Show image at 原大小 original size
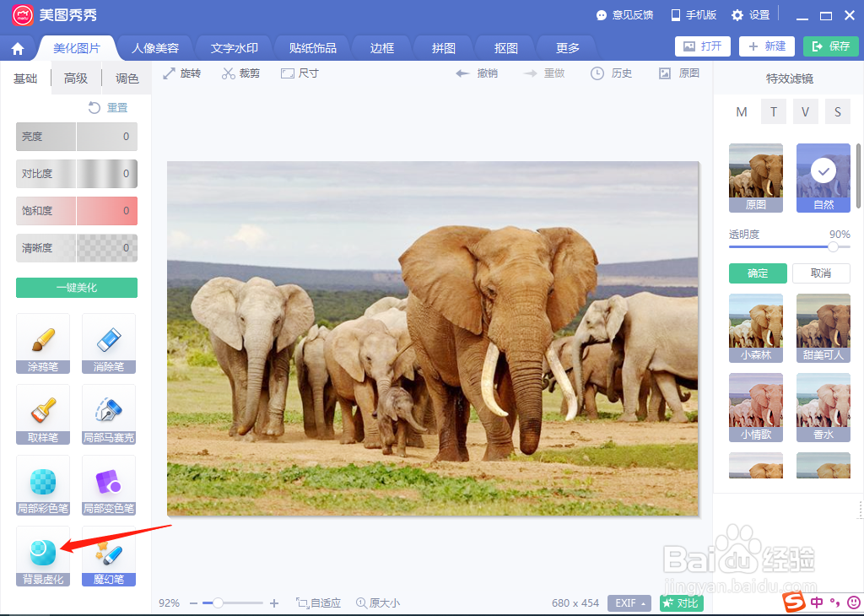This screenshot has width=864, height=616. pos(378,603)
